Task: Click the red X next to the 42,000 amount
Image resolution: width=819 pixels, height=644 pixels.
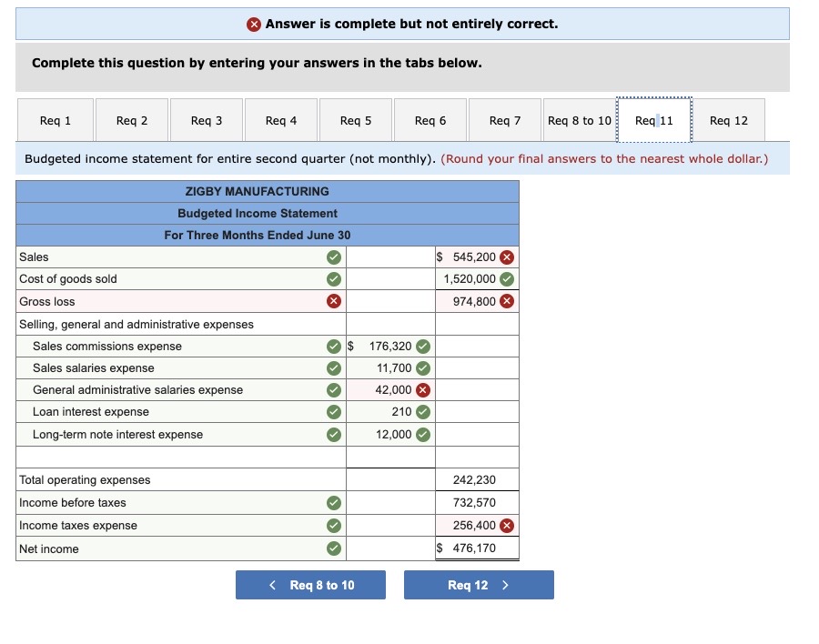Action: 424,390
